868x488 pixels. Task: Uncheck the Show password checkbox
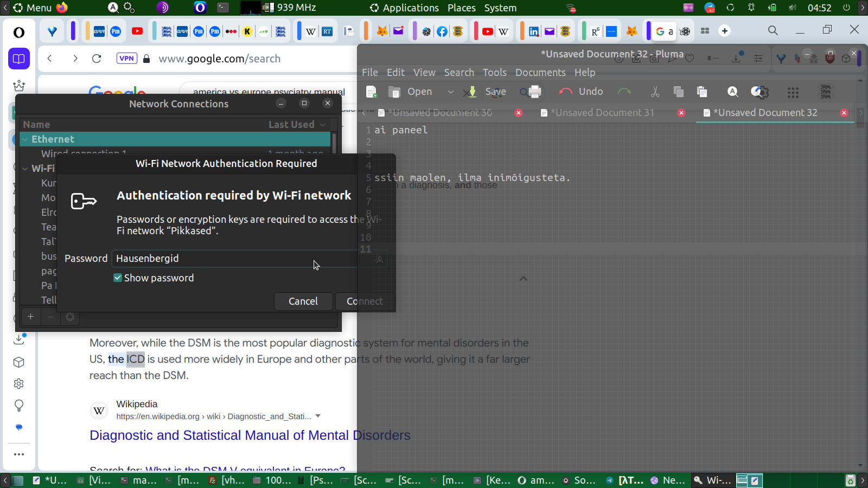click(x=118, y=278)
